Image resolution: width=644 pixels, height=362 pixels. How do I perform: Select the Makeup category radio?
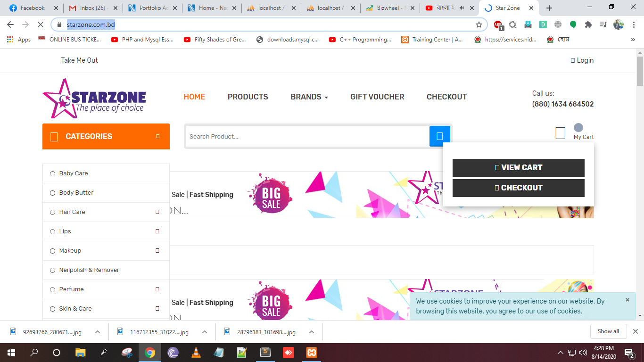[x=52, y=251]
